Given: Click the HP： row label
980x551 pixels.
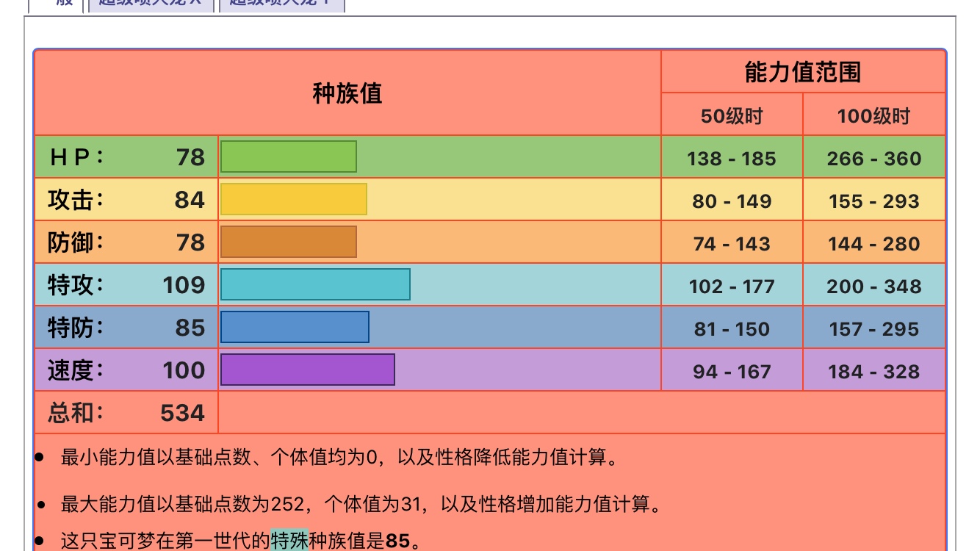Looking at the screenshot, I should pyautogui.click(x=76, y=156).
